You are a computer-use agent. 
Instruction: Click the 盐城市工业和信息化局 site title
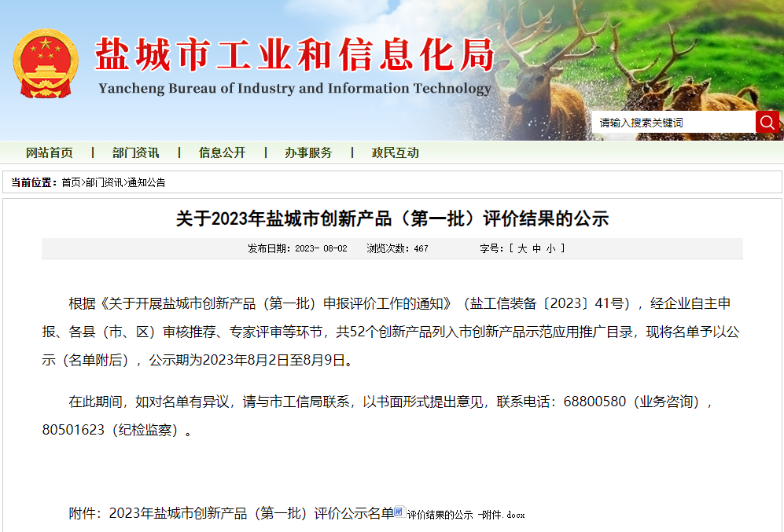tap(295, 55)
